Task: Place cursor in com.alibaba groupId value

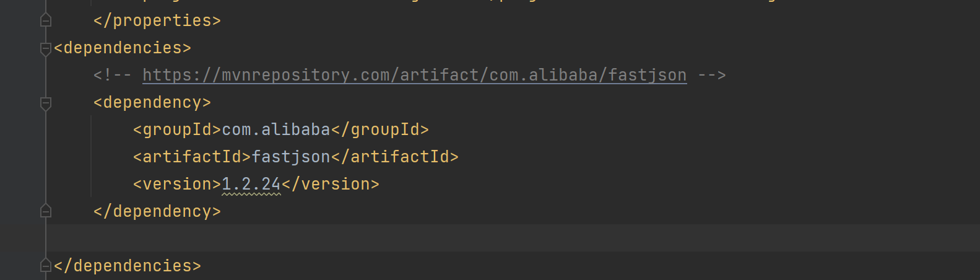Action: tap(275, 130)
